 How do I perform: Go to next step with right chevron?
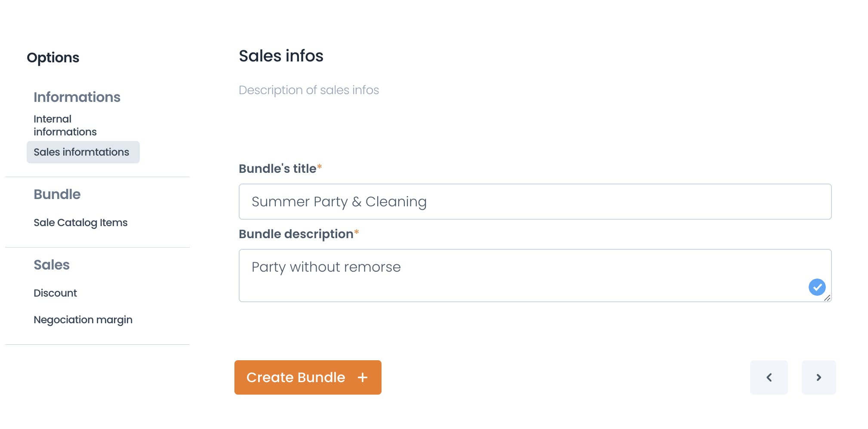819,377
